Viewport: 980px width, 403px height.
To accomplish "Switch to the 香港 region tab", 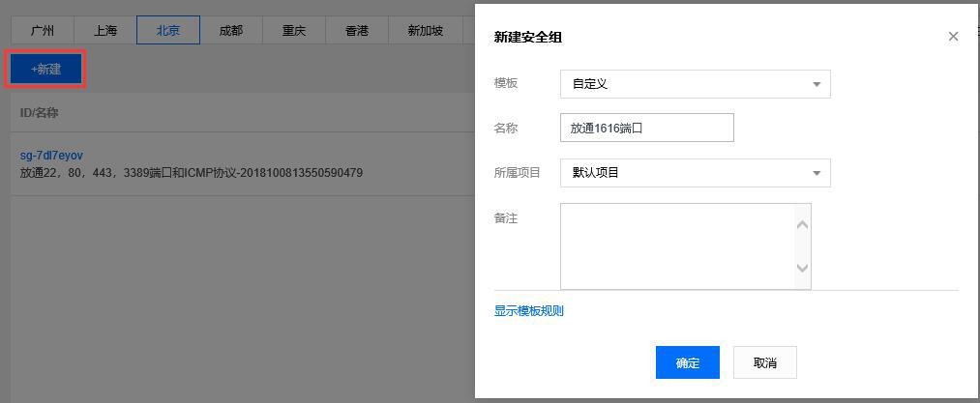I will (x=357, y=30).
